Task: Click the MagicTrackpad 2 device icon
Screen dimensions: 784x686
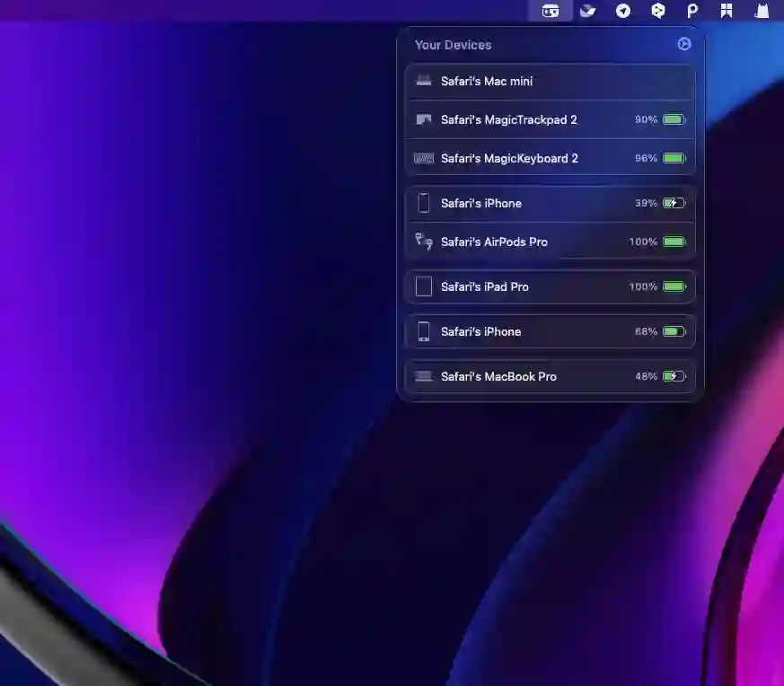Action: [424, 119]
